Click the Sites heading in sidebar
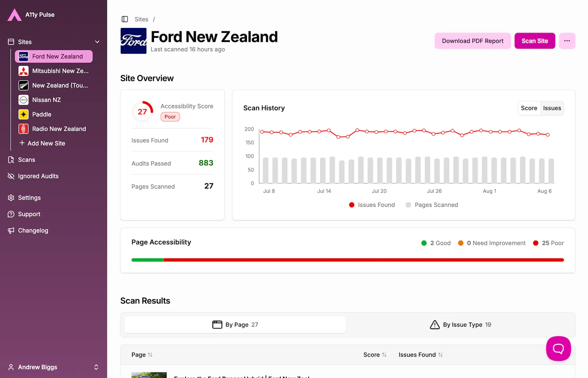The width and height of the screenshot is (588, 378). (x=25, y=42)
